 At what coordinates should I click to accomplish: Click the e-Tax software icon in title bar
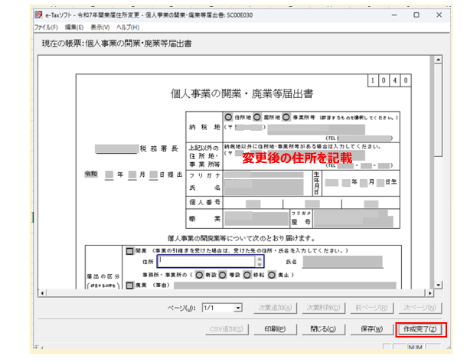pos(39,15)
